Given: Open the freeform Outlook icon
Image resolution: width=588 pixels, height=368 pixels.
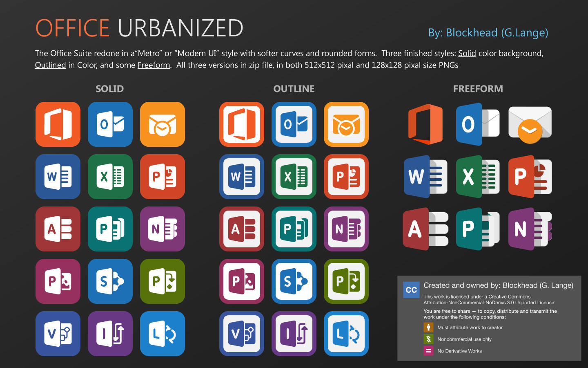Looking at the screenshot, I should [478, 124].
